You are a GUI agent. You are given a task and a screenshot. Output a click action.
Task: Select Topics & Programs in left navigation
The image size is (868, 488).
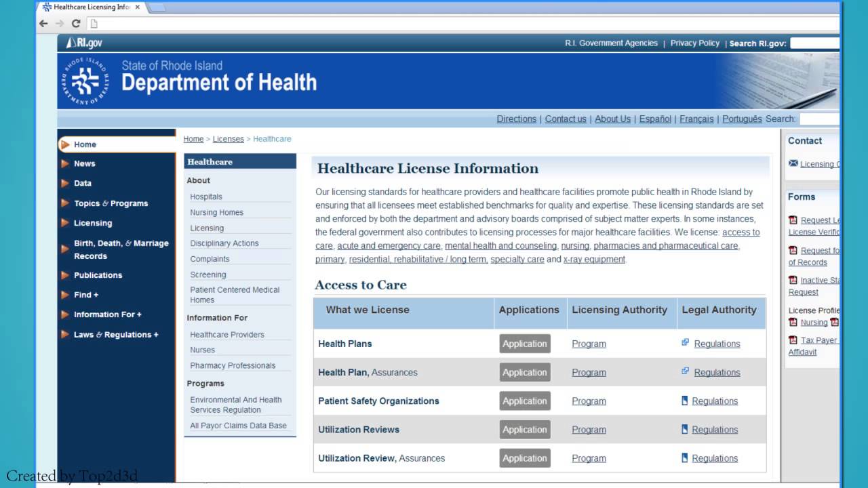[x=111, y=203]
